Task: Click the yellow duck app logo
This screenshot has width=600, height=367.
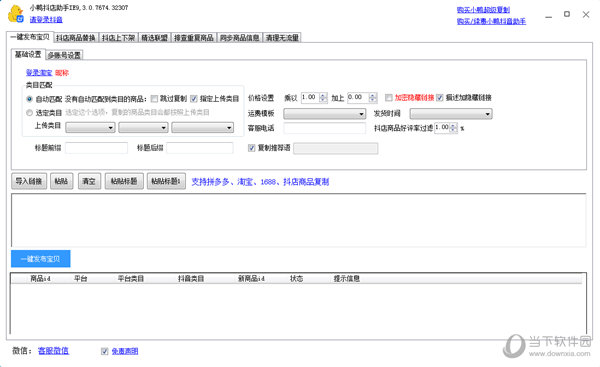Action: coord(16,13)
